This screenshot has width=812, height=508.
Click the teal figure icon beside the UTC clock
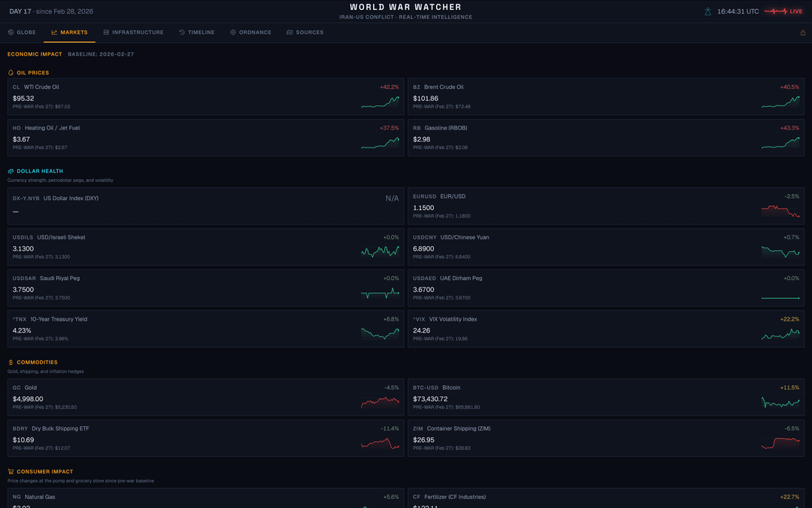click(x=707, y=11)
